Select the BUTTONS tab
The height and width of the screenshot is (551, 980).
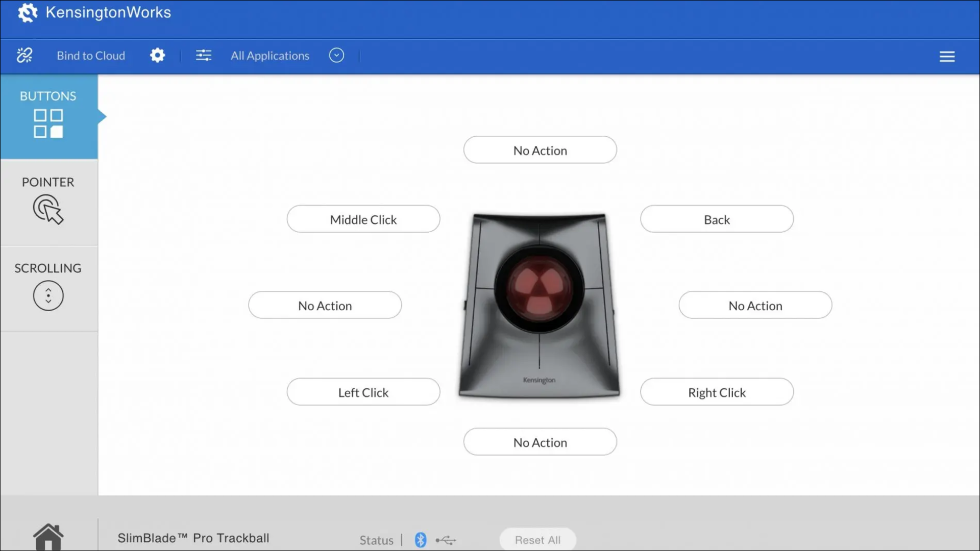pos(48,115)
